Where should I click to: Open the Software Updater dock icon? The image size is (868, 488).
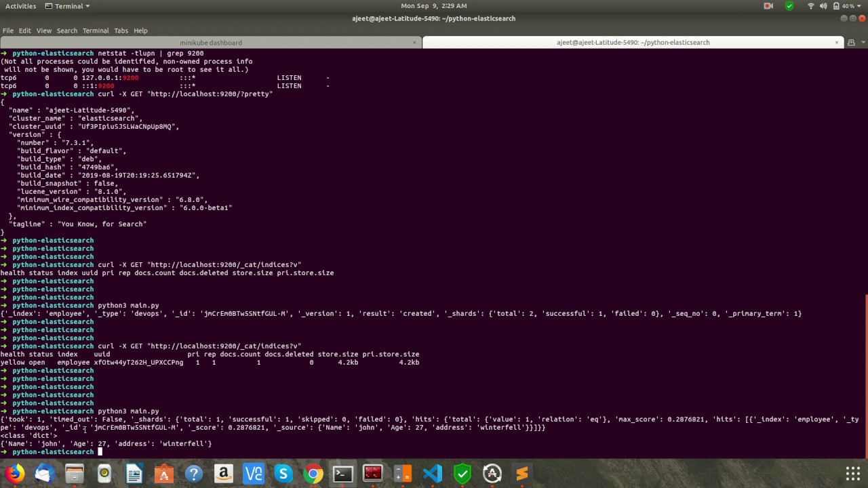pyautogui.click(x=492, y=473)
